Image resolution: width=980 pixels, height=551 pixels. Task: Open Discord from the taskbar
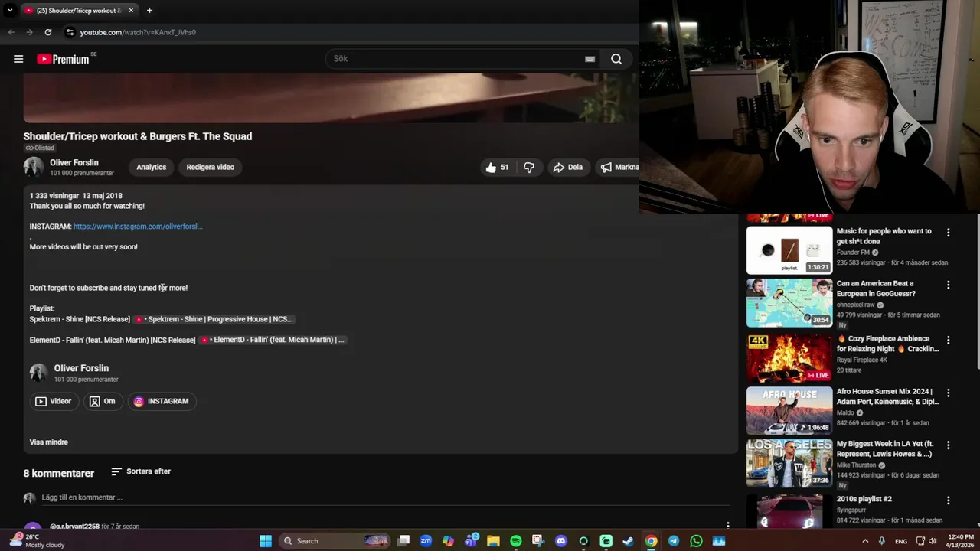point(561,541)
